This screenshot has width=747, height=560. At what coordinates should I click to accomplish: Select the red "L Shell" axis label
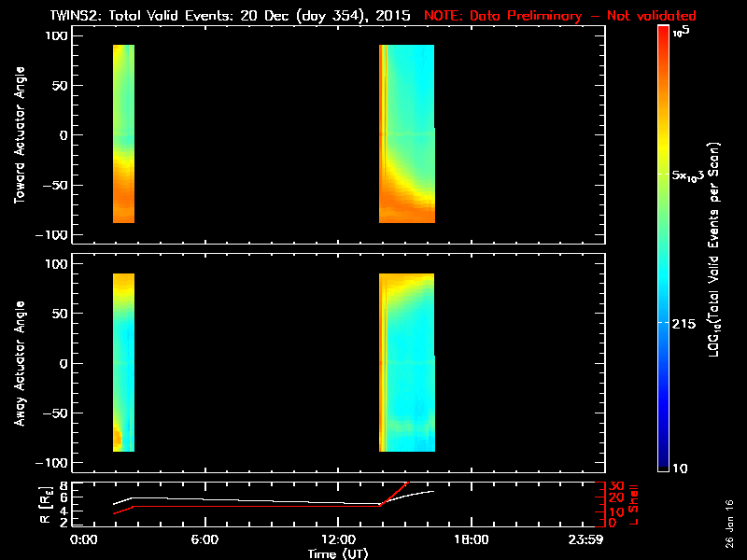tap(633, 505)
